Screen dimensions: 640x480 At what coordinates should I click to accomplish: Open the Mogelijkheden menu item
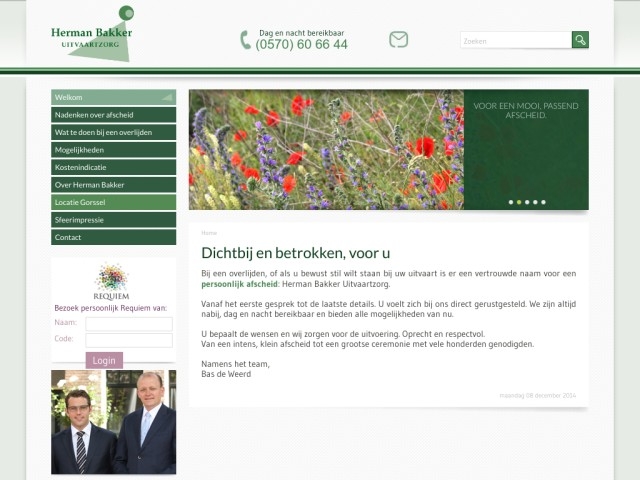coord(113,150)
